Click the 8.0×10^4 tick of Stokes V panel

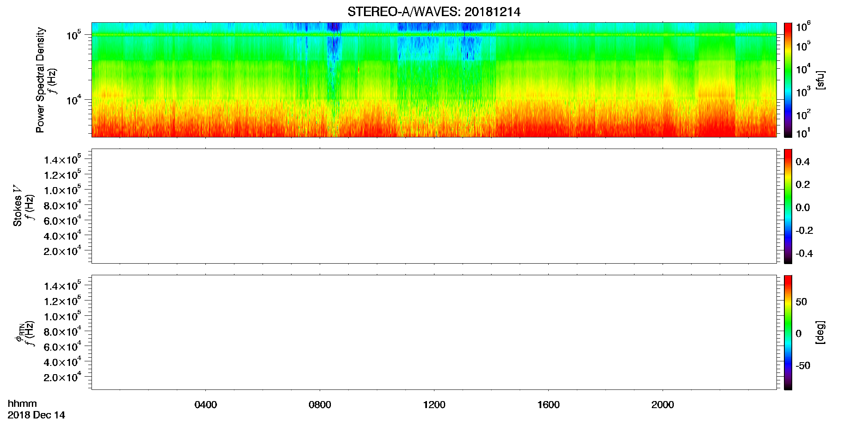63,205
